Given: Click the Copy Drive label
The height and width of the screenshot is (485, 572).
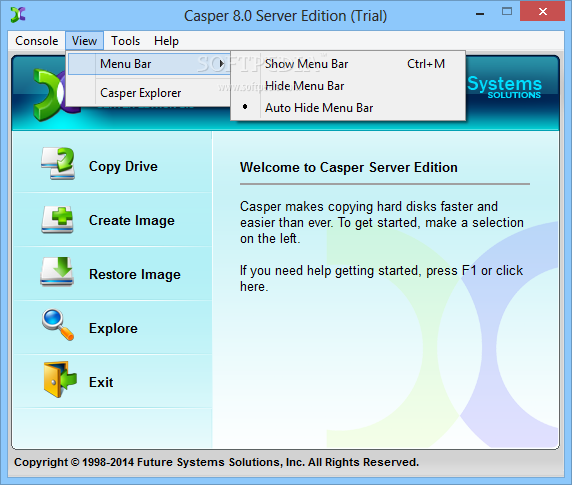Looking at the screenshot, I should click(x=123, y=167).
